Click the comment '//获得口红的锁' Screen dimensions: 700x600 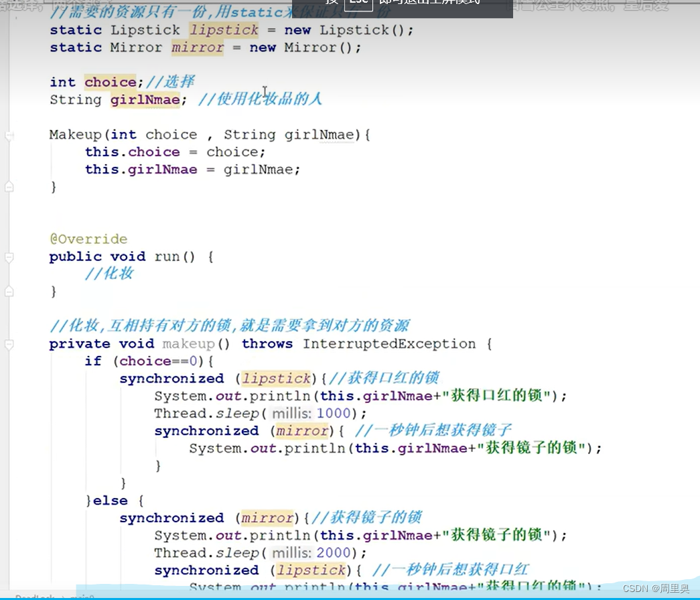pos(384,378)
